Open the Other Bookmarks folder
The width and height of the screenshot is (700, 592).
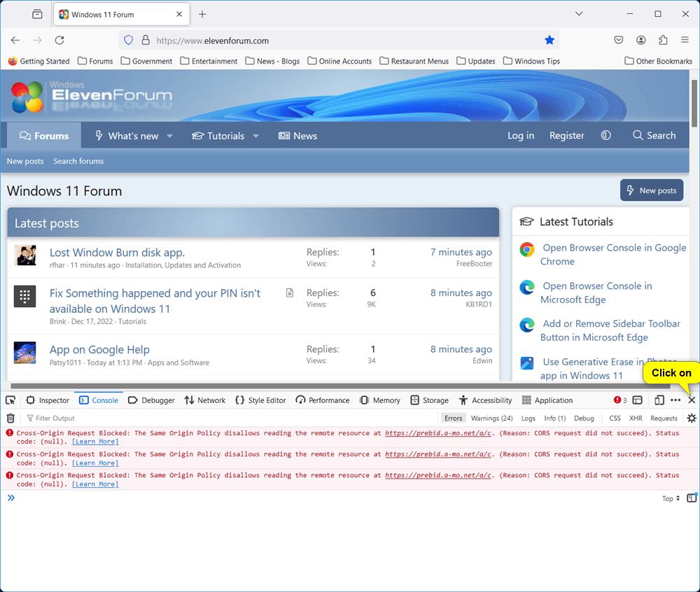coord(658,61)
